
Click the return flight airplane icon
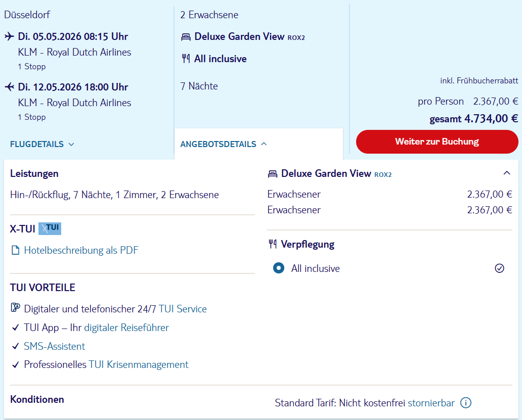(9, 87)
